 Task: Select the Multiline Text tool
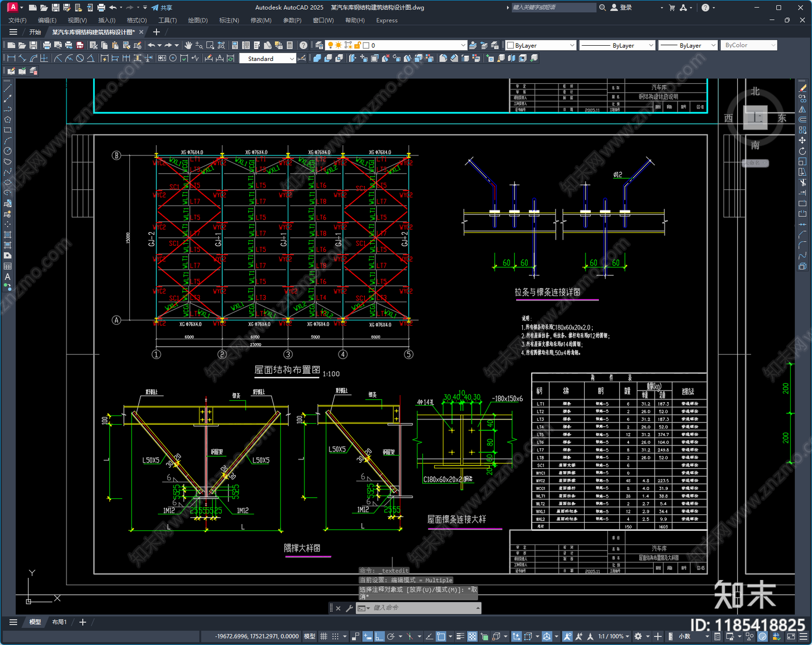tap(8, 277)
